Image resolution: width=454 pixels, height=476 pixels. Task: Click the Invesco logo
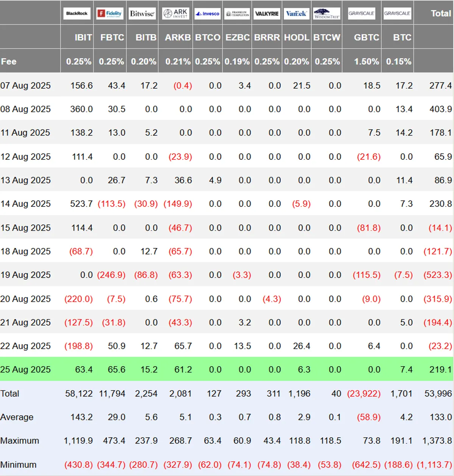pos(208,13)
